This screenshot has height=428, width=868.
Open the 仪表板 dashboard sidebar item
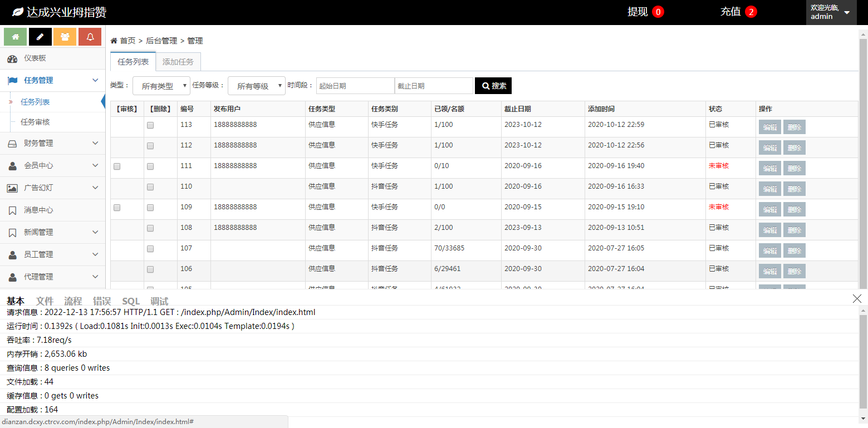[35, 58]
